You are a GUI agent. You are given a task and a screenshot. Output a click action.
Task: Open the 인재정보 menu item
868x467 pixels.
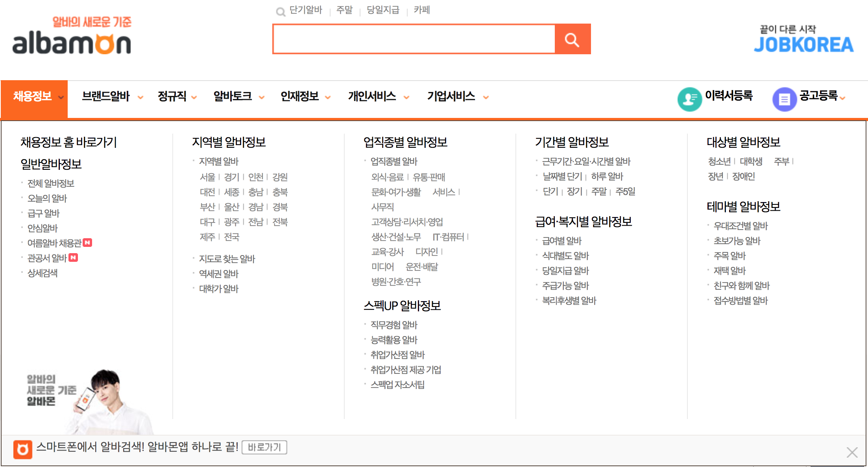click(300, 97)
